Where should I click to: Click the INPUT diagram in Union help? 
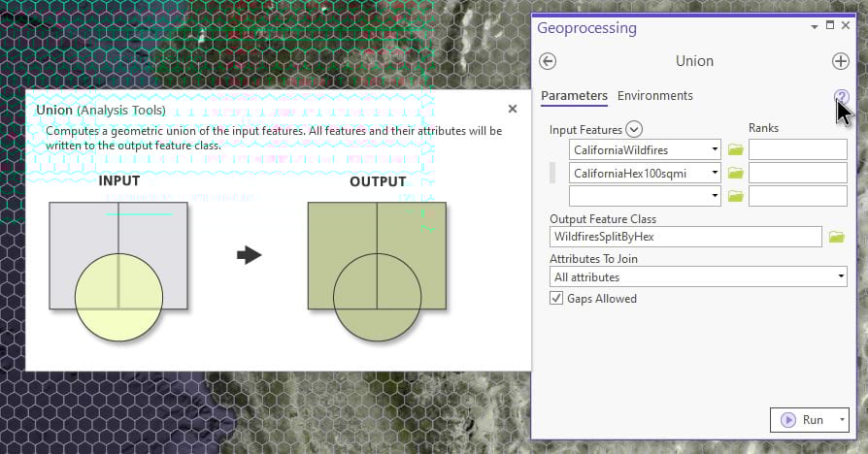coord(118,271)
